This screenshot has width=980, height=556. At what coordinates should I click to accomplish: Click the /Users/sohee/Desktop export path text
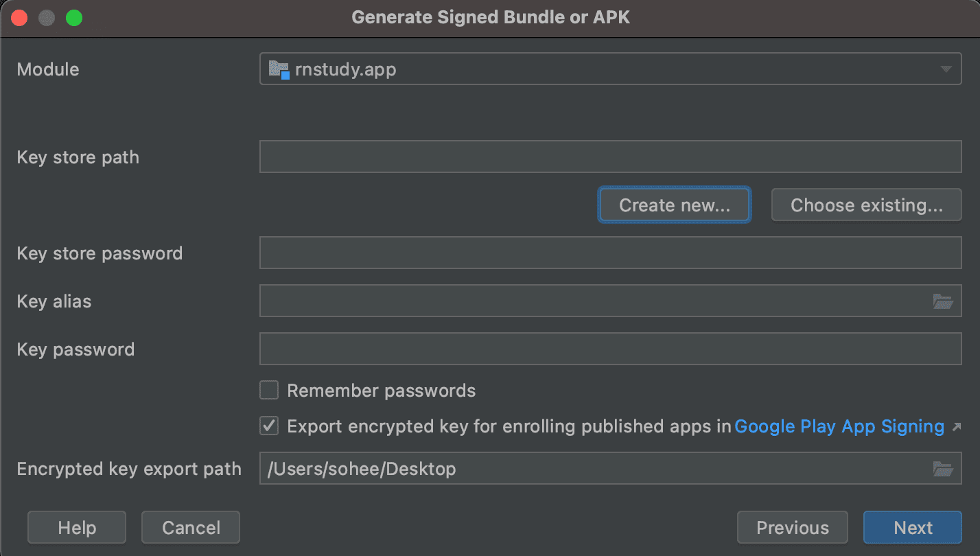point(362,469)
